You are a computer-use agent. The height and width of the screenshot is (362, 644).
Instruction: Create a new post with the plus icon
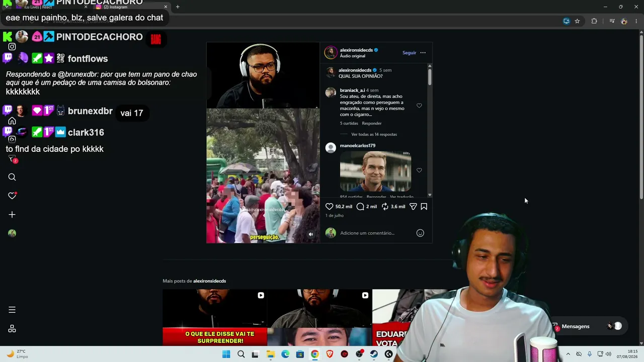(12, 215)
